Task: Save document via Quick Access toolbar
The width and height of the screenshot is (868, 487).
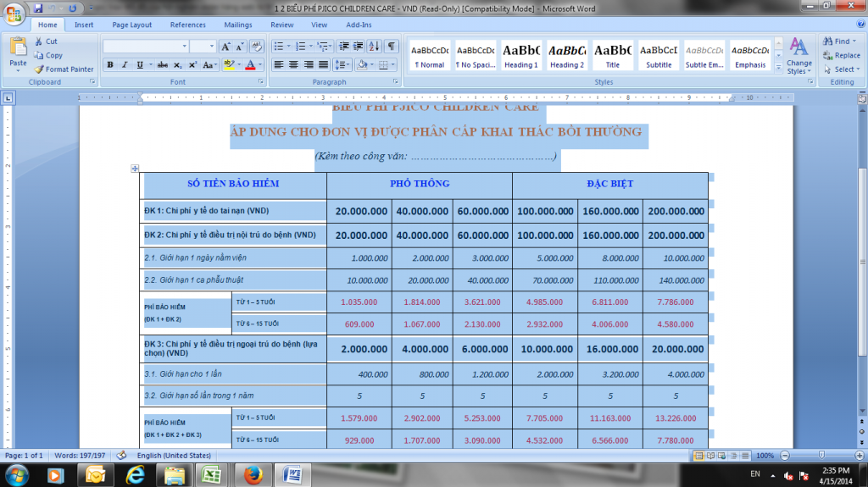Action: pos(38,8)
